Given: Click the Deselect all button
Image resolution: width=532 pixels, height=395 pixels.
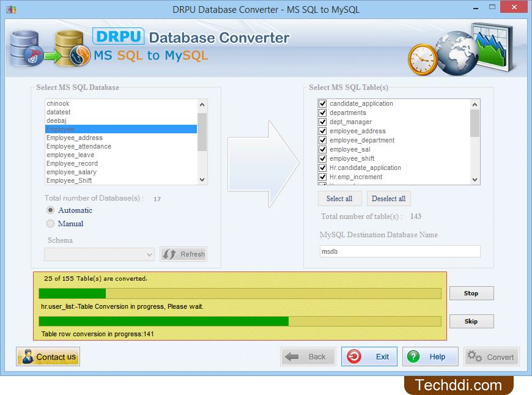Looking at the screenshot, I should 388,199.
